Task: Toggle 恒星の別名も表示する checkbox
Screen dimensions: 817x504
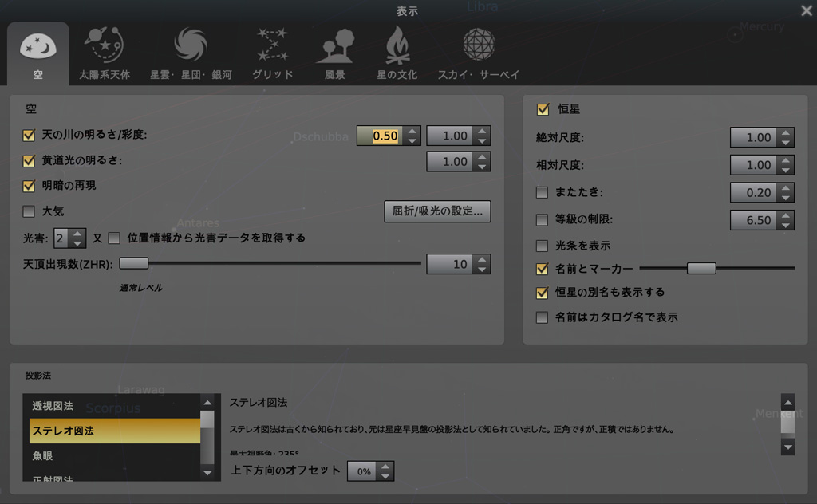Action: [542, 293]
